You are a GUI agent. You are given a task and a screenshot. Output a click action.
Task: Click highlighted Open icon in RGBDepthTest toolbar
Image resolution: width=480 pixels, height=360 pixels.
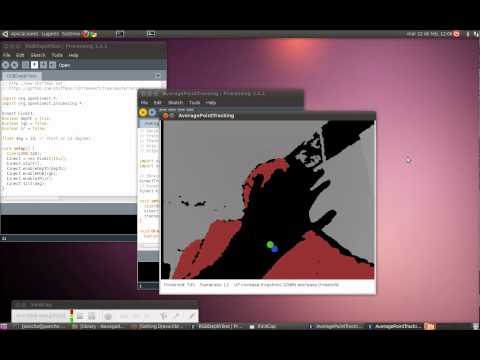(x=34, y=65)
